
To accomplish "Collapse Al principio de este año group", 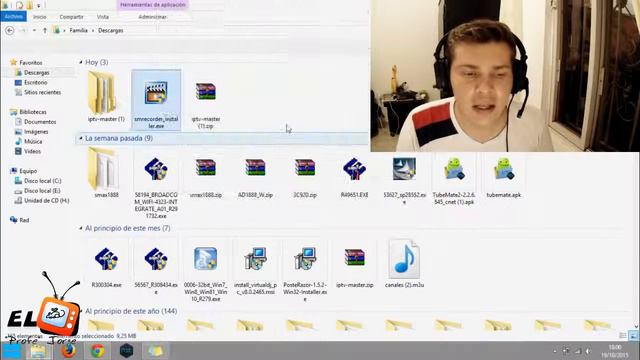I will (81, 311).
